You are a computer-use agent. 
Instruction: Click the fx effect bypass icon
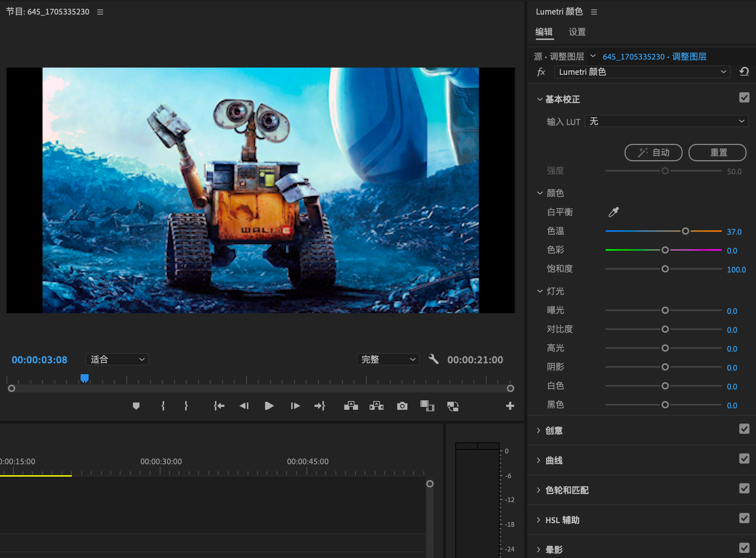pyautogui.click(x=541, y=72)
